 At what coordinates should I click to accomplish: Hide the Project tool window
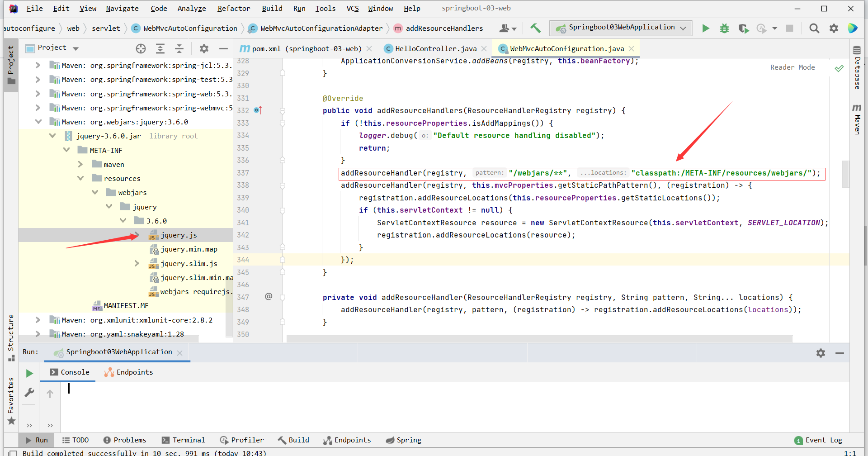[223, 48]
